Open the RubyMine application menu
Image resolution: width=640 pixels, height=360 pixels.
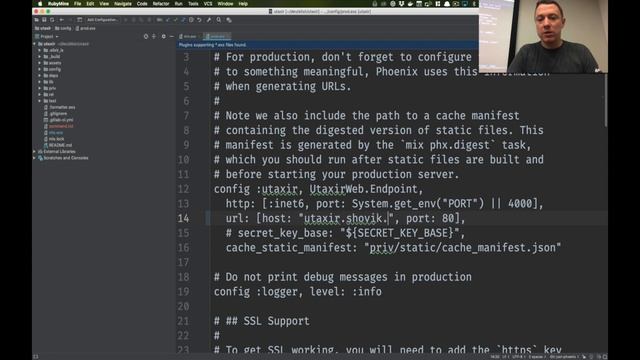point(58,4)
